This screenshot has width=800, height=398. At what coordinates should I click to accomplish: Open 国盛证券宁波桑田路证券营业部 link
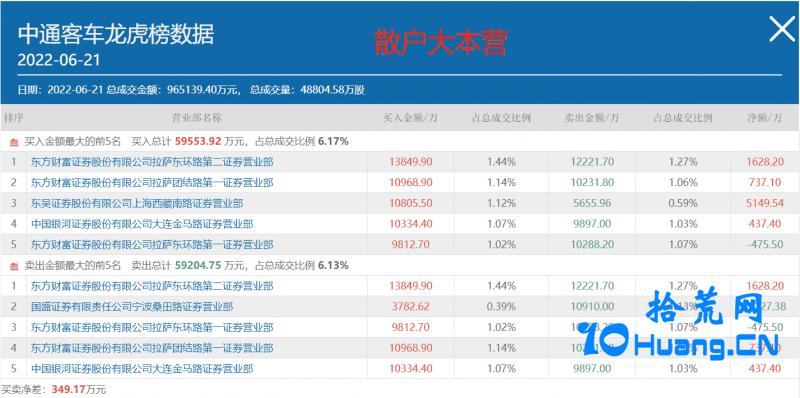pyautogui.click(x=132, y=307)
